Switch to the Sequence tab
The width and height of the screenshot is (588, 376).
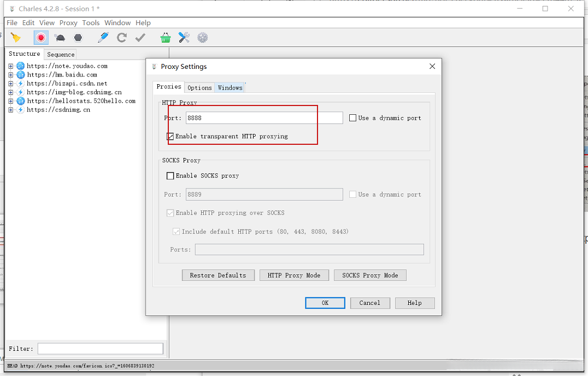coord(61,55)
